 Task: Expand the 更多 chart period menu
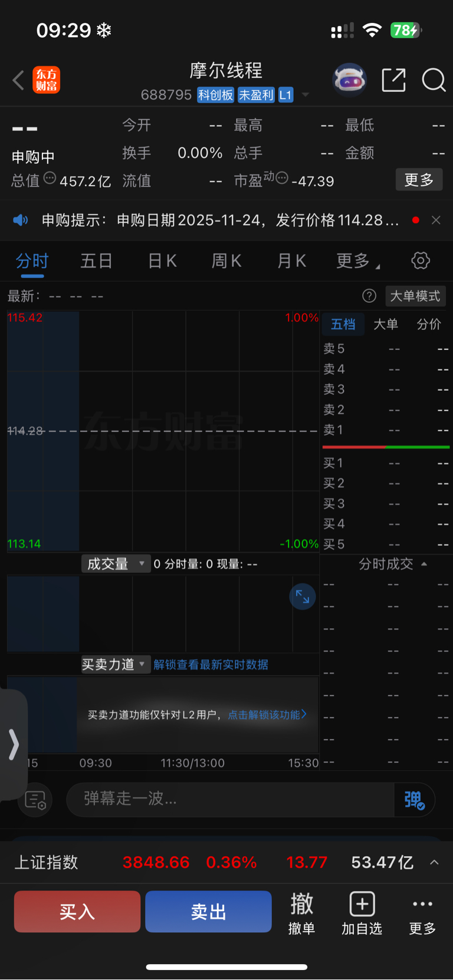point(357,261)
